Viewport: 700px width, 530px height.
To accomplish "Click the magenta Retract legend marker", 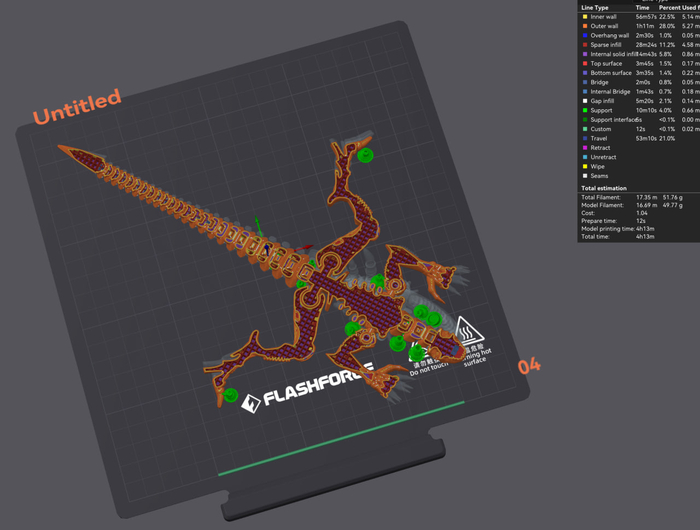I will pos(585,148).
